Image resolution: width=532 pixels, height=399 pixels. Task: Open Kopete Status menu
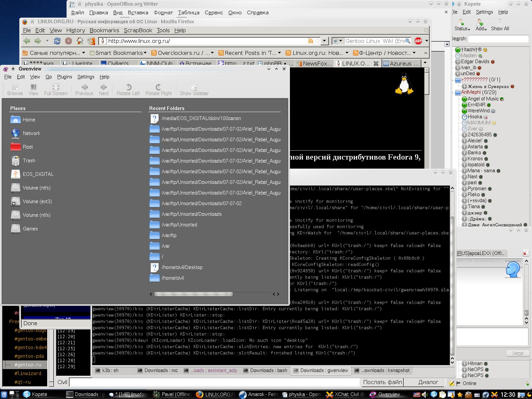point(462,25)
